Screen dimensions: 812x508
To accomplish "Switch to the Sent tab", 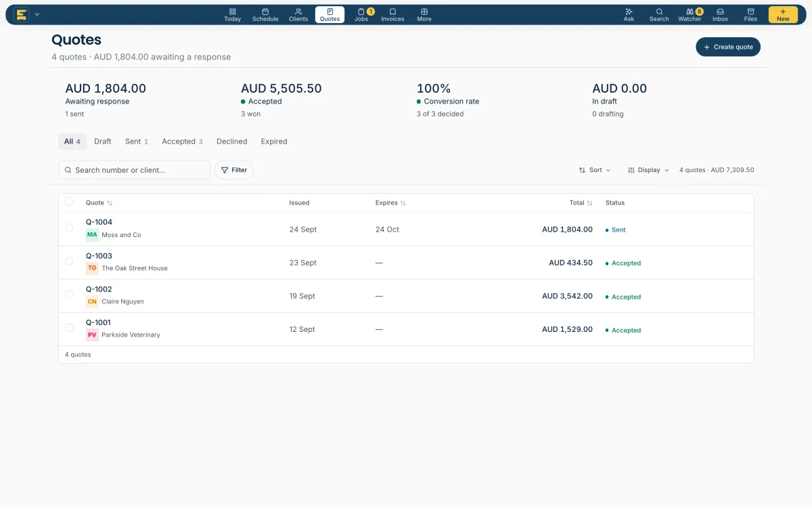I will tap(137, 142).
